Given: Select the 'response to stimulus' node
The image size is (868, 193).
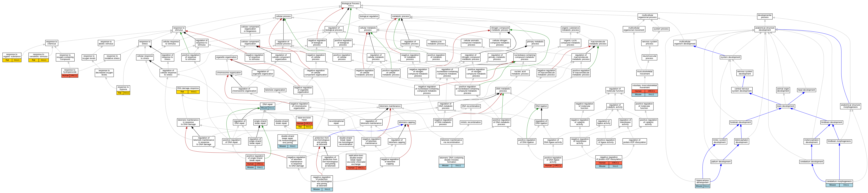Looking at the screenshot, I should 179,29.
